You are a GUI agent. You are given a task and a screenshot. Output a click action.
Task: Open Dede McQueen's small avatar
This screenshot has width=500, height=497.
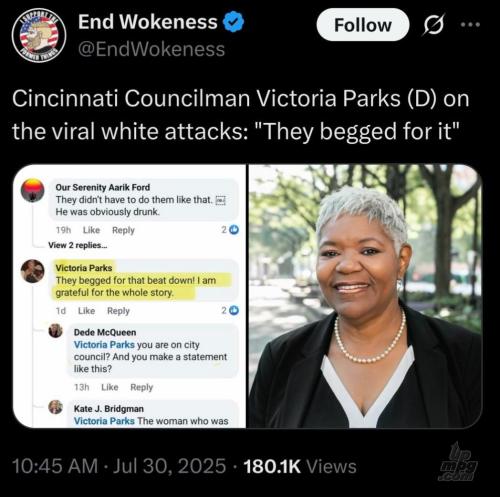(x=55, y=331)
